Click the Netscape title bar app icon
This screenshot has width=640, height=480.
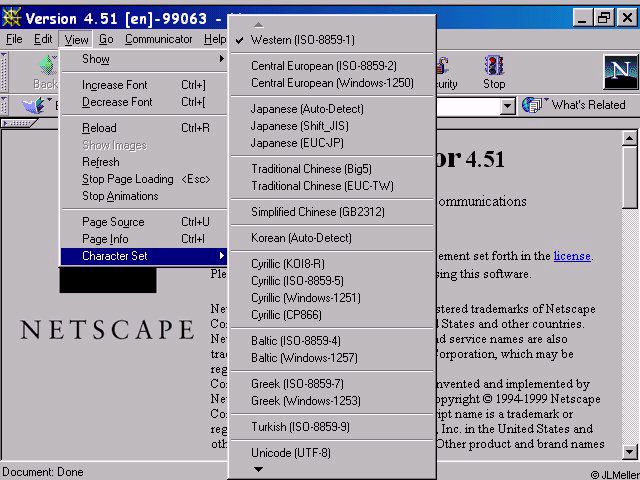pos(11,18)
